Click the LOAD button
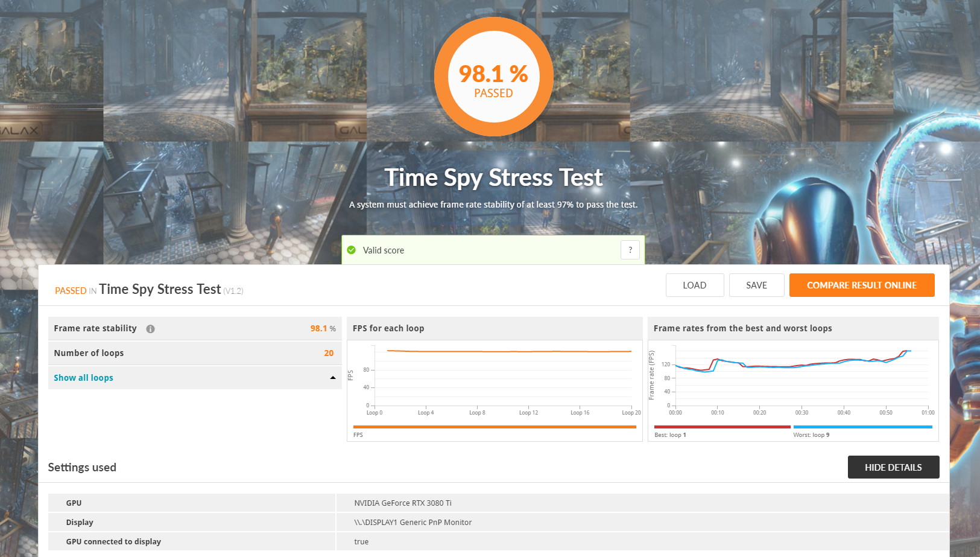Image resolution: width=980 pixels, height=557 pixels. [695, 285]
